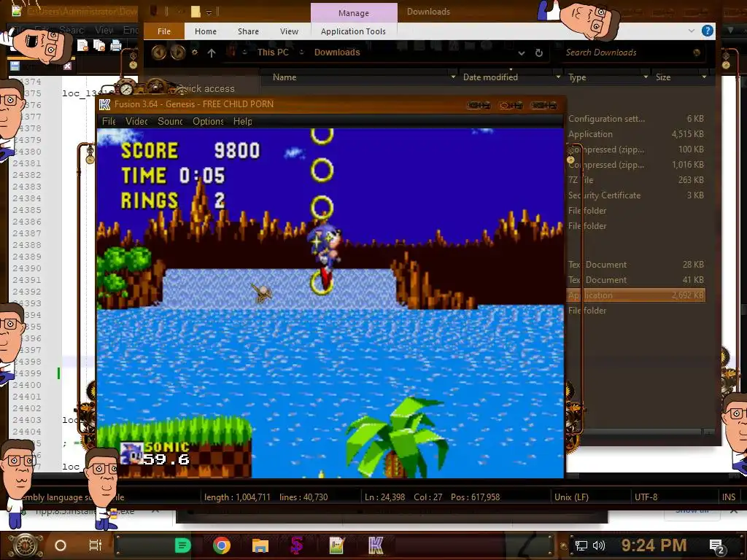This screenshot has width=747, height=560.
Task: Go up one folder level in Explorer
Action: point(212,52)
